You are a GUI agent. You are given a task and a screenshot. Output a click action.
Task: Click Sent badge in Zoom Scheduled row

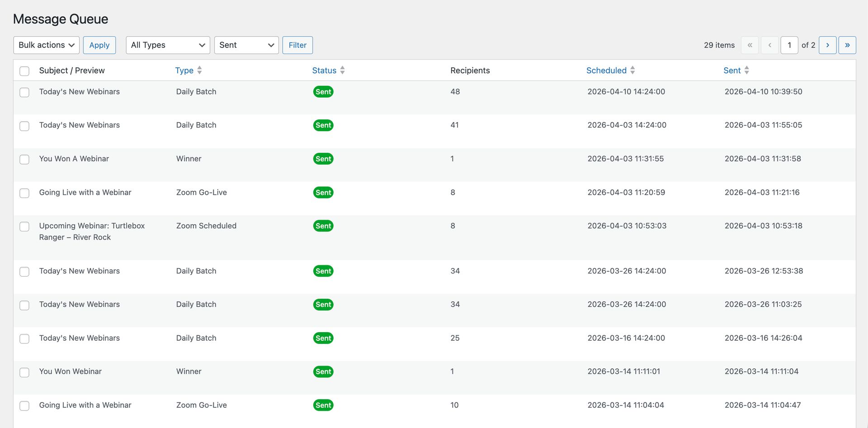[323, 226]
